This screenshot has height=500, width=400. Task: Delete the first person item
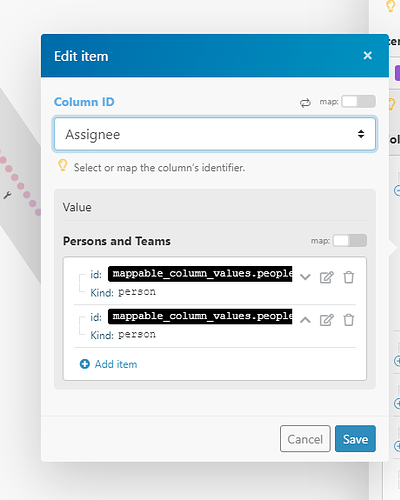[349, 277]
